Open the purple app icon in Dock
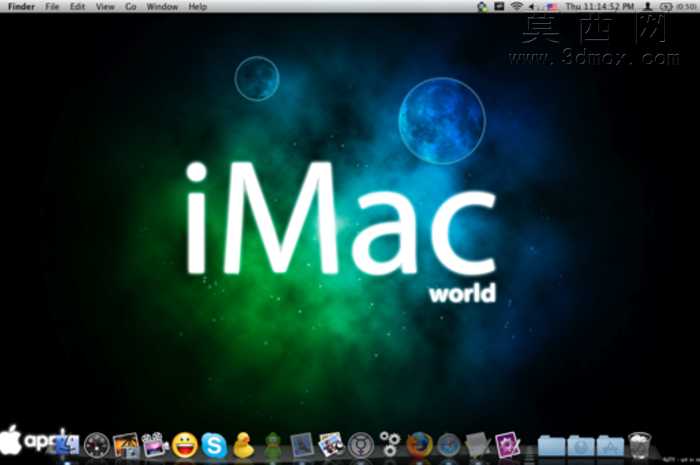The height and width of the screenshot is (465, 700). 507,444
